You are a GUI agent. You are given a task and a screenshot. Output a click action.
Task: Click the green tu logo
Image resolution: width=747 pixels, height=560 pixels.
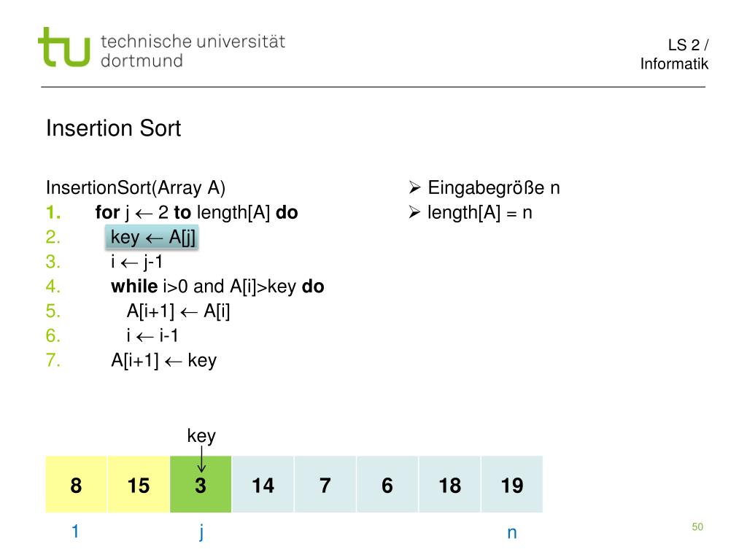(x=64, y=47)
